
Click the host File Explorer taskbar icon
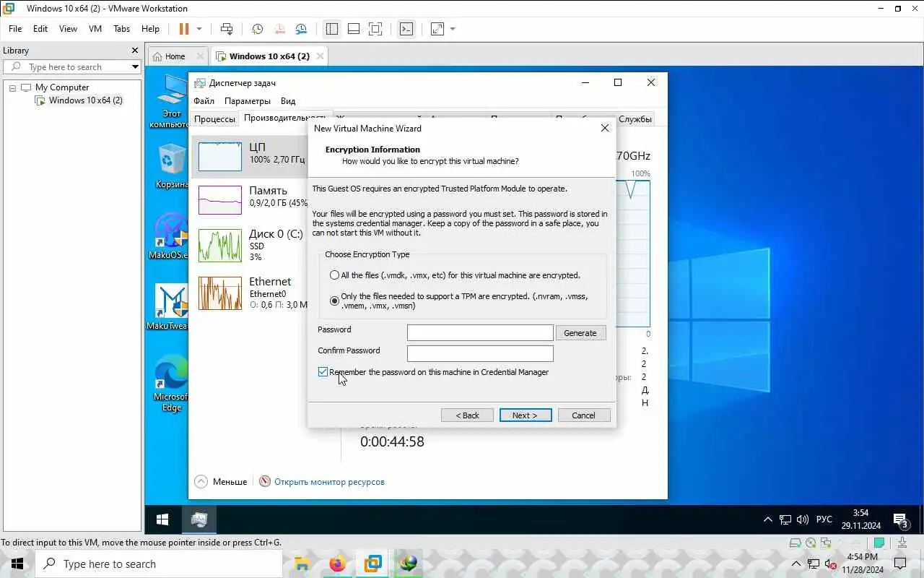click(x=302, y=564)
